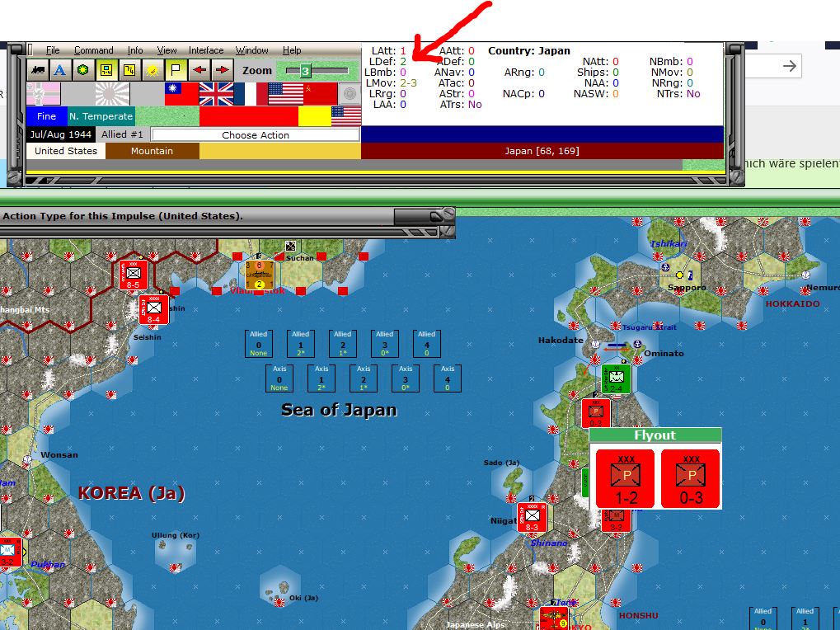Click the red left arrow toolbar button
Screen dimensions: 840x630
pos(199,70)
